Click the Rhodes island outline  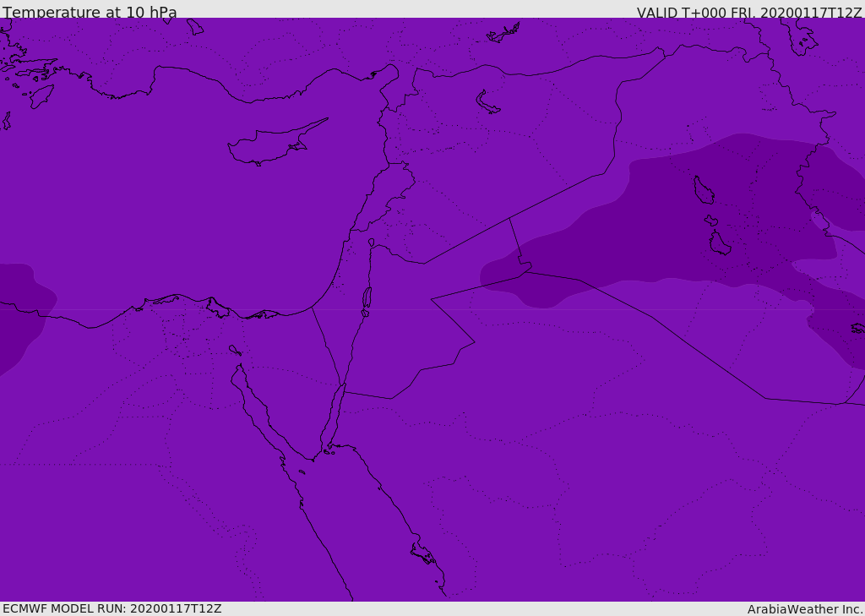[x=41, y=96]
